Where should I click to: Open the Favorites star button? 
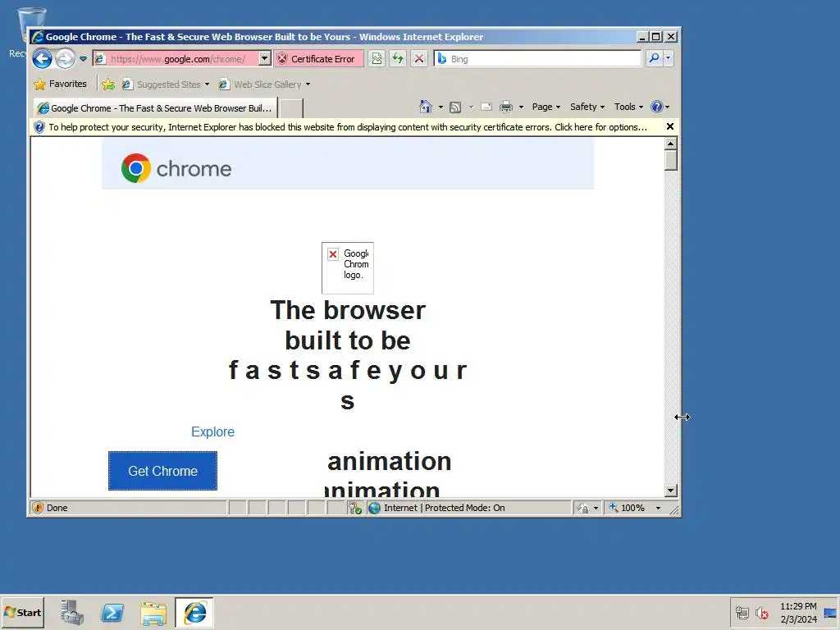click(60, 84)
